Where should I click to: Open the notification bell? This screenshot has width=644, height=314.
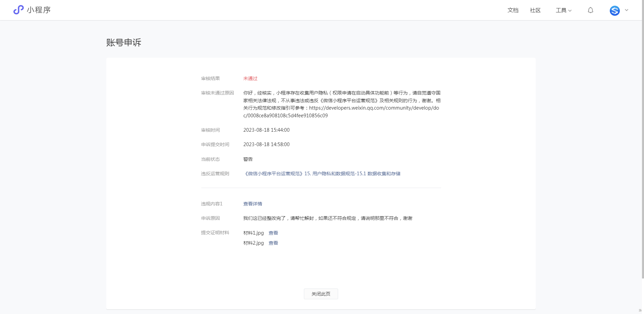(x=590, y=10)
